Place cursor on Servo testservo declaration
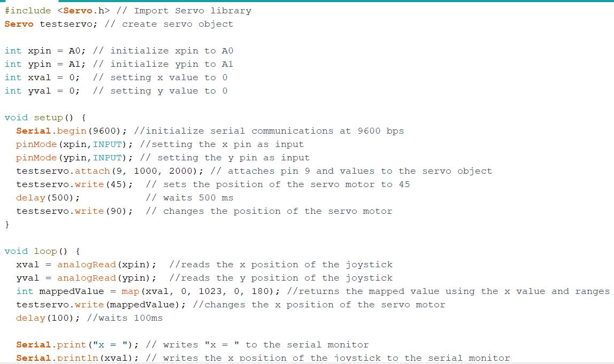 51,24
